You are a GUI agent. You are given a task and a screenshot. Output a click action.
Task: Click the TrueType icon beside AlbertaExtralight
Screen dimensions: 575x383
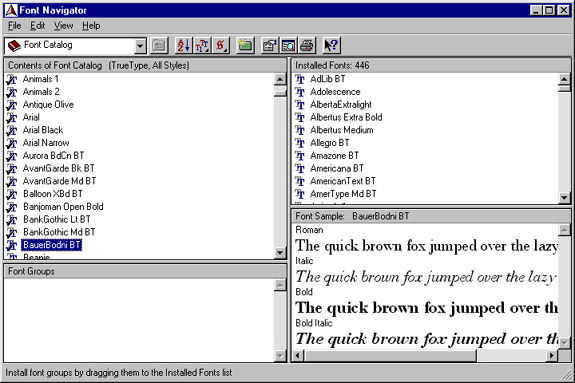tap(300, 105)
